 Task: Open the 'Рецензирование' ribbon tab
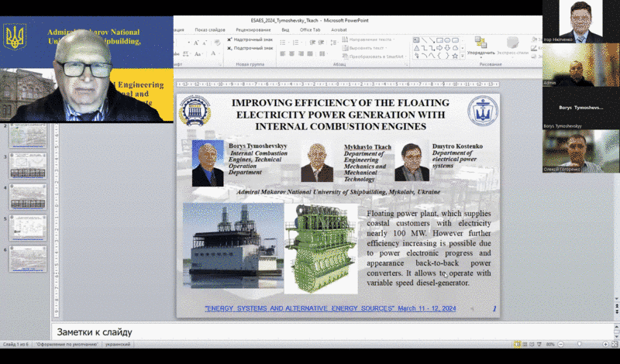253,29
